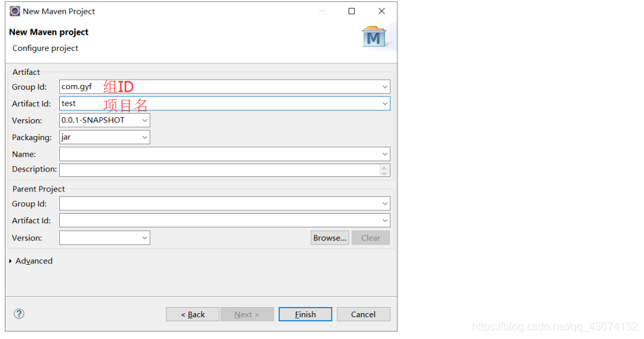Open the Artifact Group Id dropdown arrow

tap(385, 86)
